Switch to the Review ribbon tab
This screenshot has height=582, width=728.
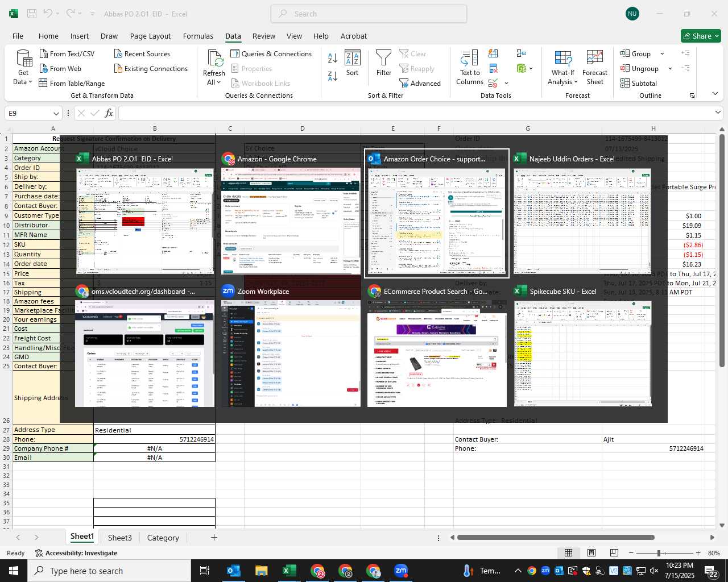pyautogui.click(x=264, y=36)
